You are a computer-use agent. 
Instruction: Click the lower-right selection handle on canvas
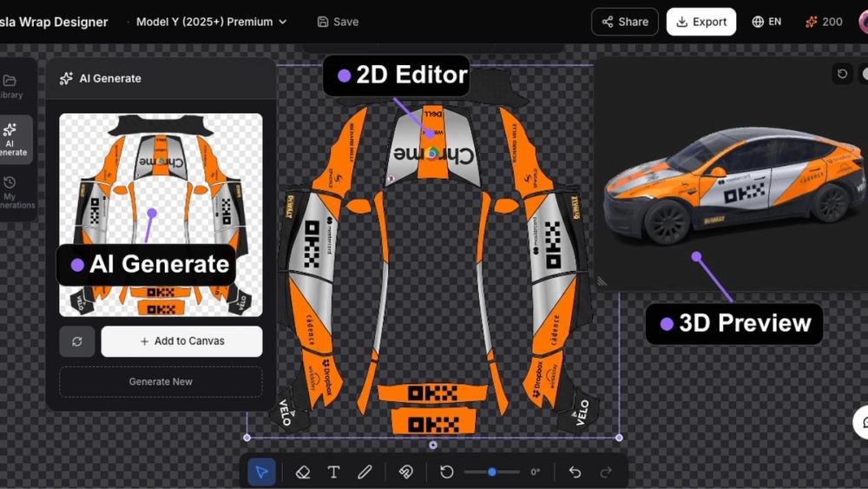619,438
